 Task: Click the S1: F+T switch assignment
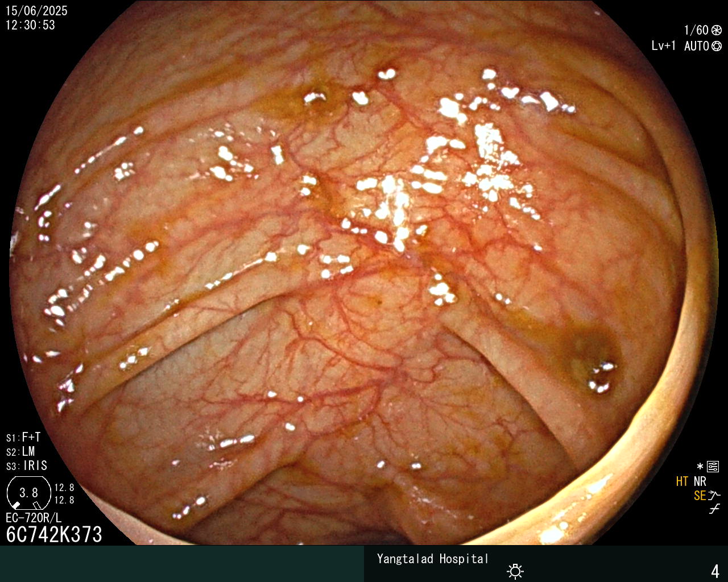pos(23,438)
